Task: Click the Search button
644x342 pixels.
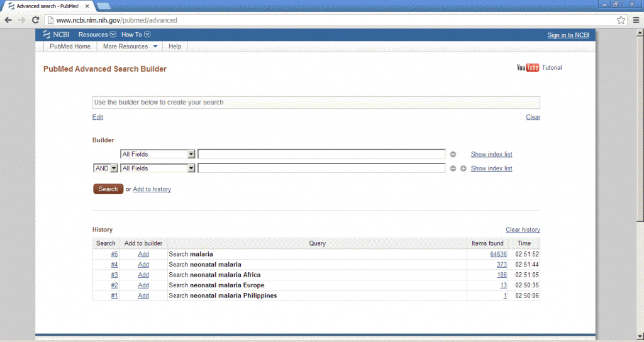Action: pyautogui.click(x=108, y=189)
